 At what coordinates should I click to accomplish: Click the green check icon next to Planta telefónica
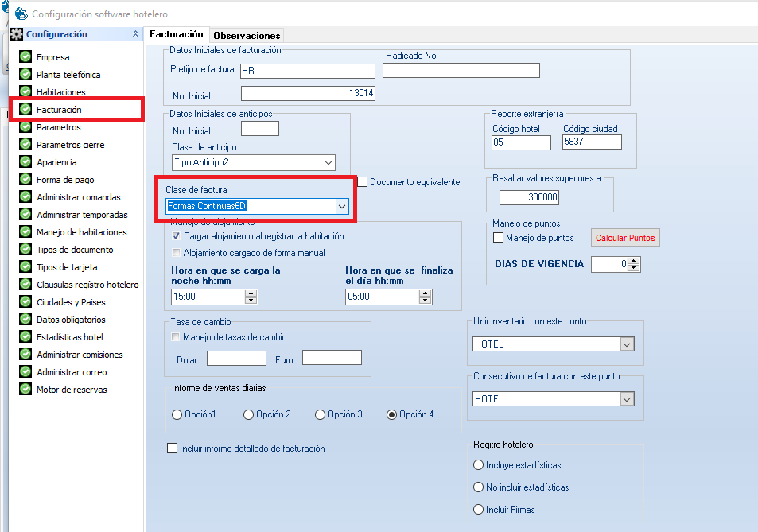[x=25, y=75]
